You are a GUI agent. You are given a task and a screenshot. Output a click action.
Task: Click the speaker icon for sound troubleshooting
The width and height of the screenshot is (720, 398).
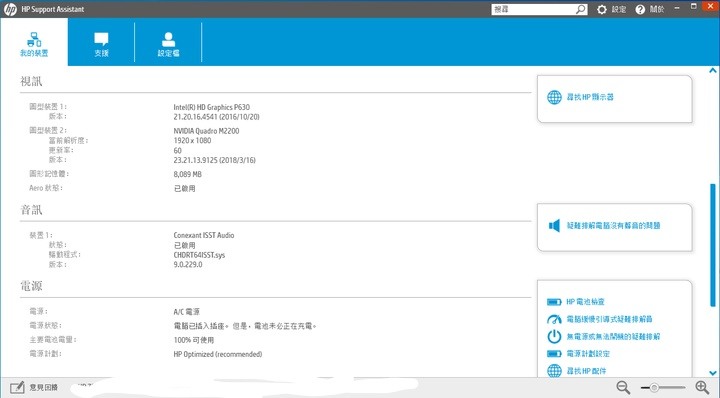coord(554,225)
